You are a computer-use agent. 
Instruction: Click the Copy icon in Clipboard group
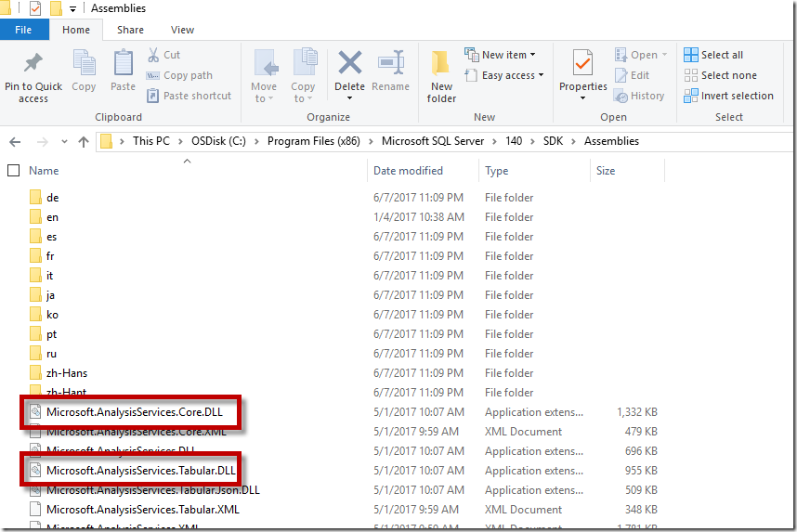[x=84, y=62]
